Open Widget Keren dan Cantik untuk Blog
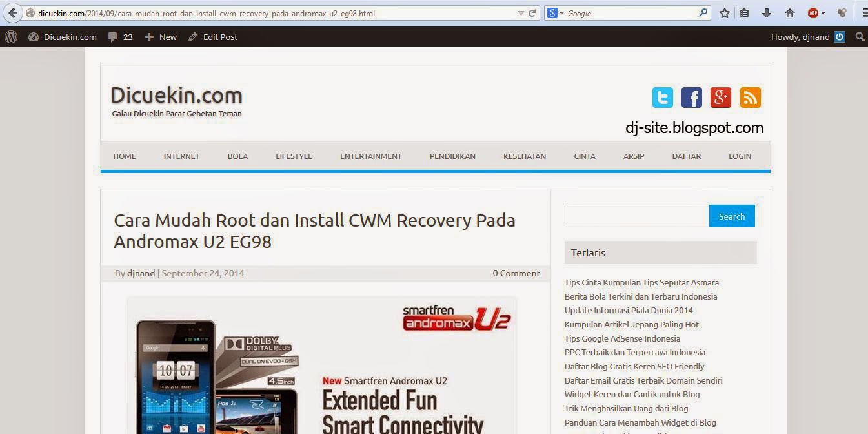The width and height of the screenshot is (868, 434). [x=632, y=394]
